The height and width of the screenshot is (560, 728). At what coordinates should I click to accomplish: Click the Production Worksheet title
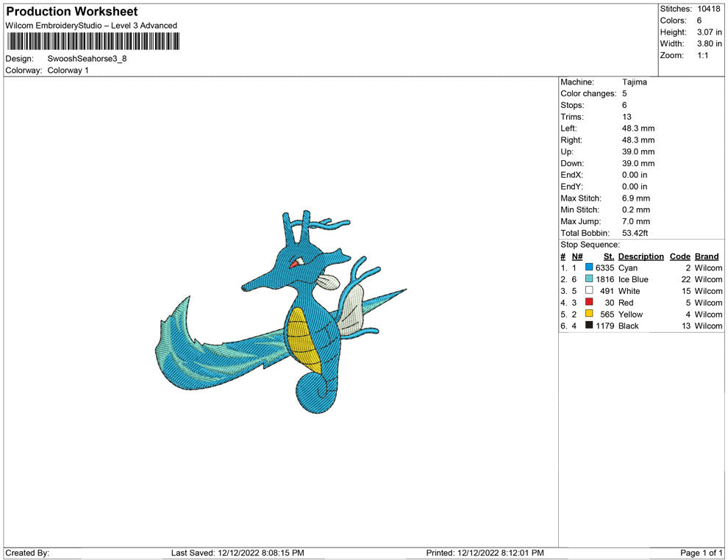pyautogui.click(x=71, y=12)
